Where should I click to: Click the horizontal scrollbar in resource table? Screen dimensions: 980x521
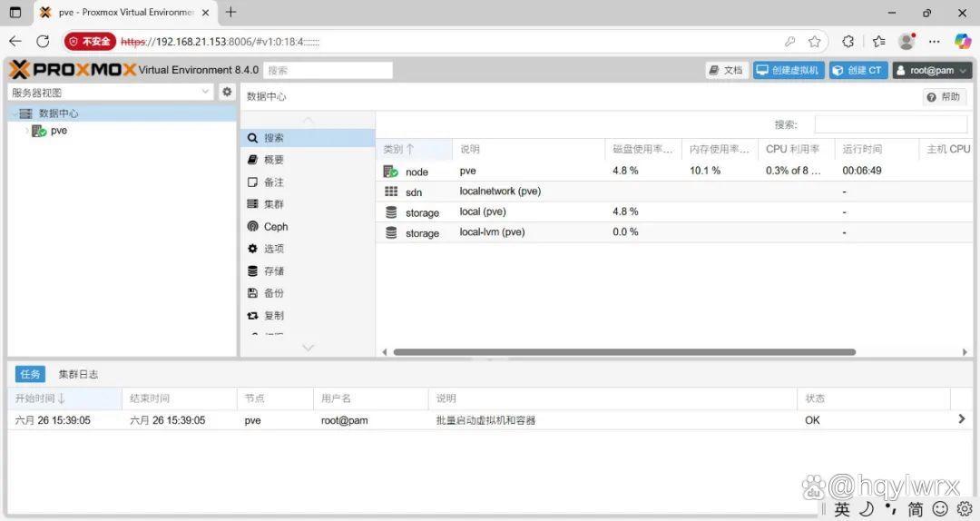(x=623, y=352)
